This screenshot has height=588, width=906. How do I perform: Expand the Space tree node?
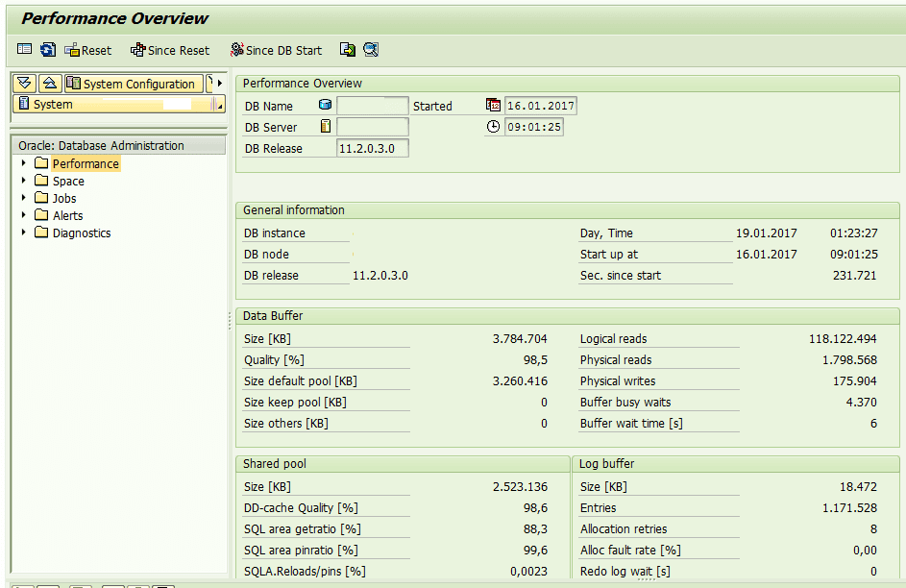pyautogui.click(x=21, y=181)
